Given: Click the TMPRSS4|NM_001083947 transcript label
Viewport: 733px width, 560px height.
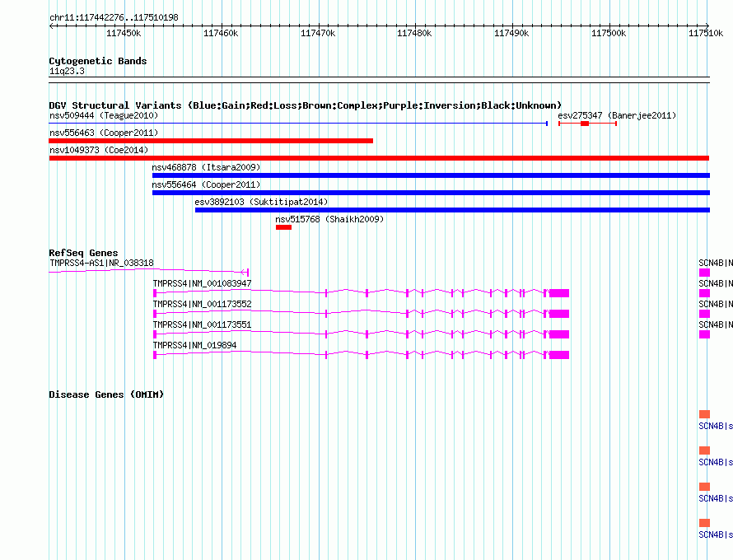Looking at the screenshot, I should point(202,283).
